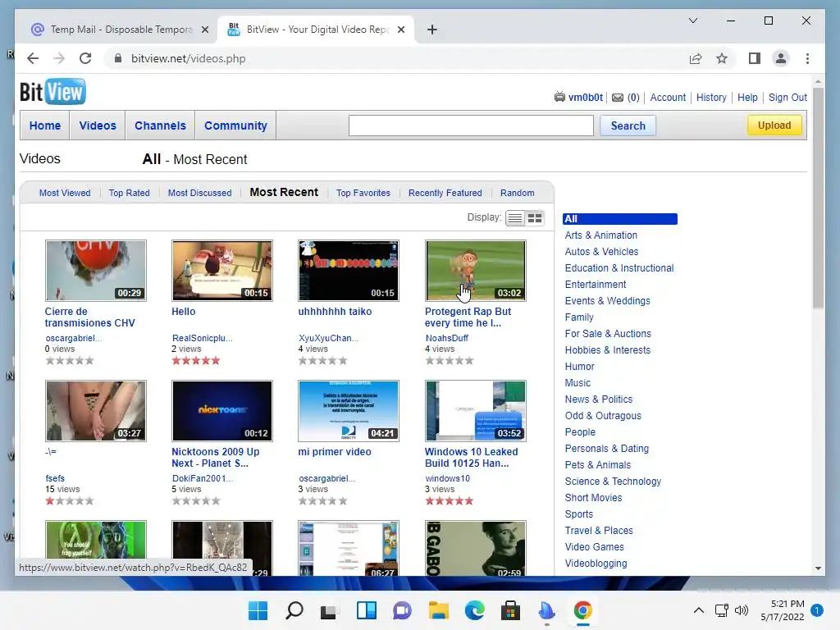Click the yellow Upload button
Viewport: 840px width, 630px height.
point(774,125)
